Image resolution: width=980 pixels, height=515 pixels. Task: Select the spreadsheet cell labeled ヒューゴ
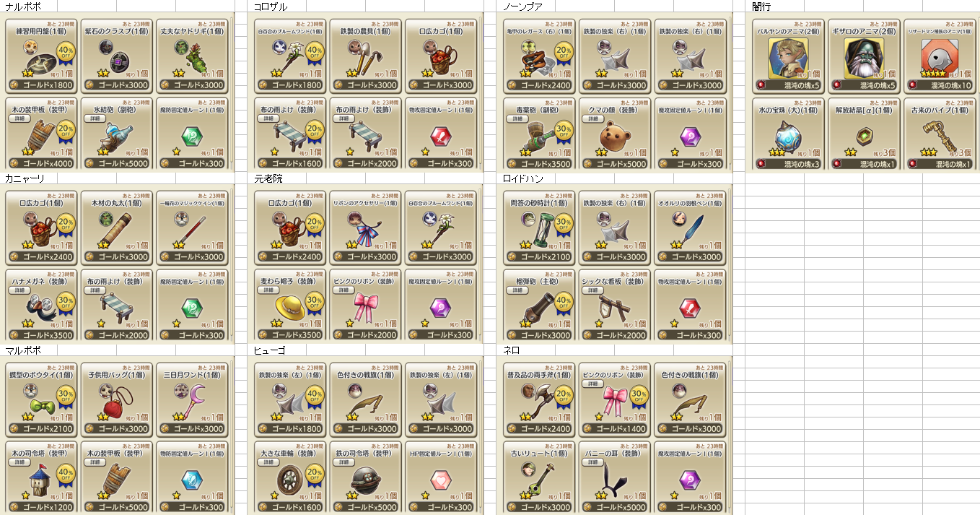[269, 350]
